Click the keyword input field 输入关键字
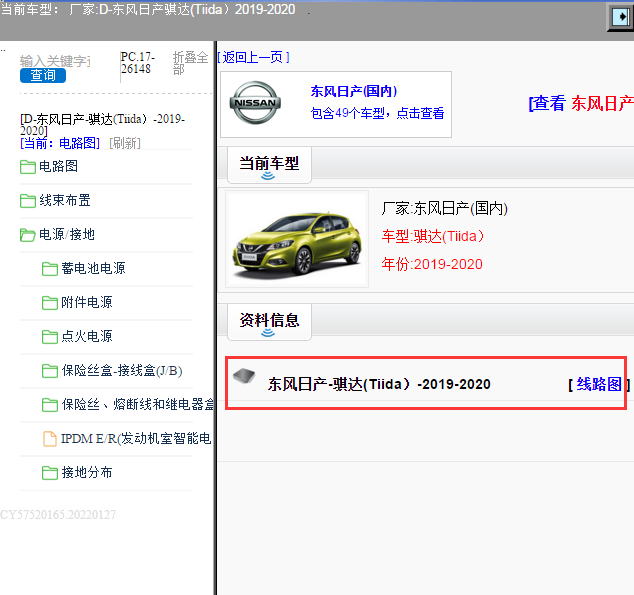Viewport: 634px width, 595px height. pos(55,61)
